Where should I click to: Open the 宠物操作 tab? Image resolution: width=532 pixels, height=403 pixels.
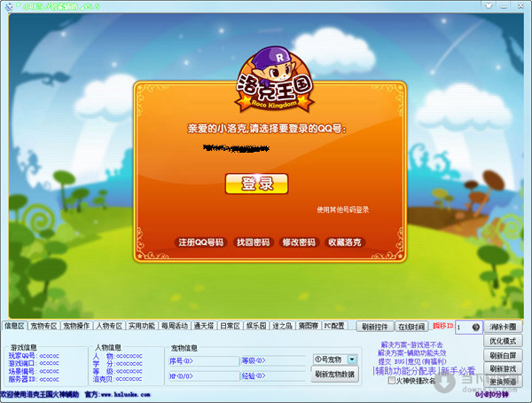(x=76, y=326)
